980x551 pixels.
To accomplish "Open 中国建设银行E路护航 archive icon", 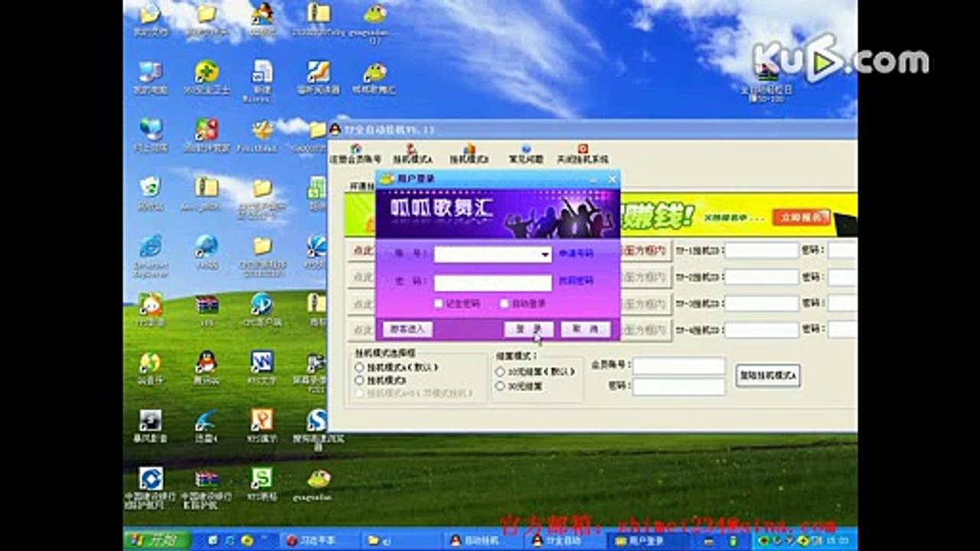I will pyautogui.click(x=206, y=487).
